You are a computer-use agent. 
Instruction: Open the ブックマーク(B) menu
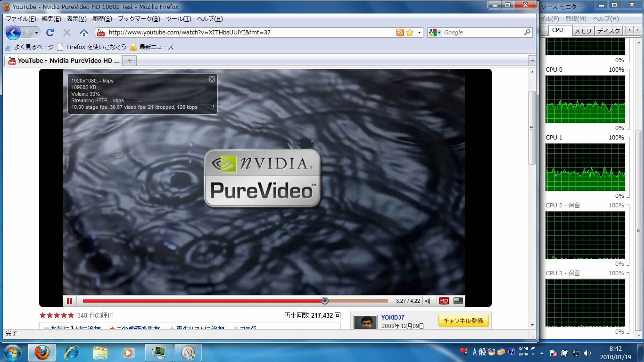139,19
